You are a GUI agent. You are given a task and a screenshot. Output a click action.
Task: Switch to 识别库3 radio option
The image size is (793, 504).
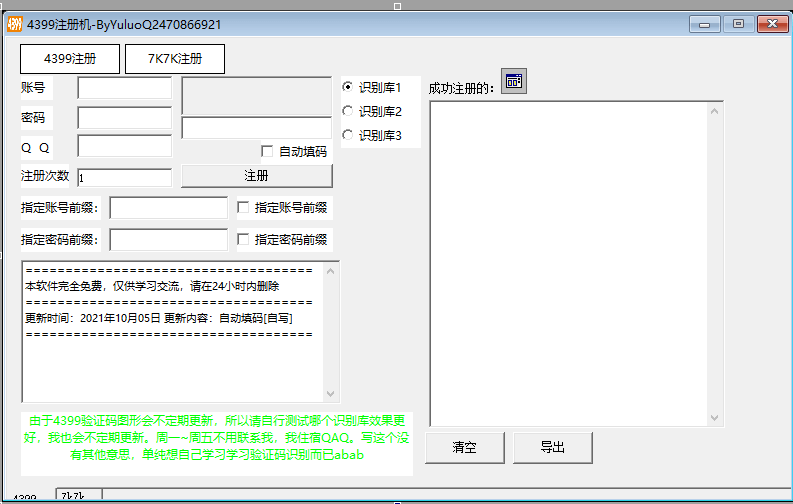tap(348, 135)
